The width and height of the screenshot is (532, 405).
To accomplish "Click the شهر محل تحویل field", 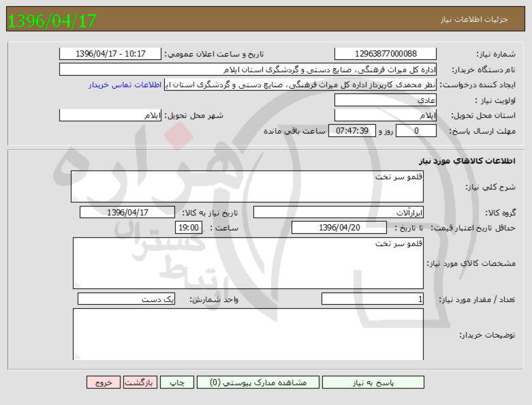I will (110, 115).
